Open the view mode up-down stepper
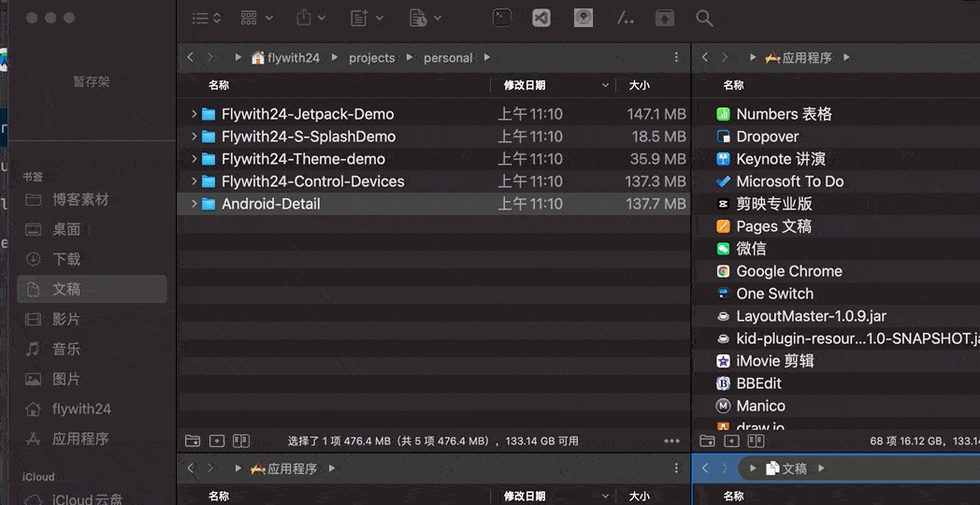The image size is (980, 505). tap(217, 18)
